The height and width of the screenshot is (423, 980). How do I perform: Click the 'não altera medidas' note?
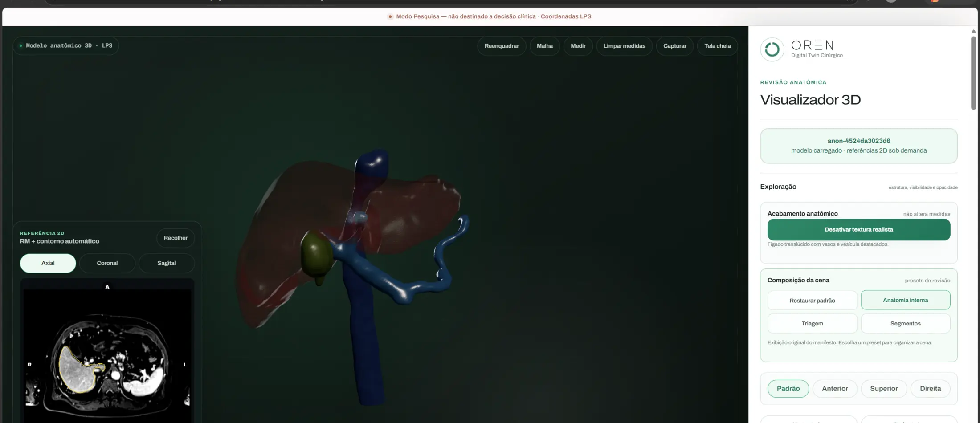click(927, 214)
